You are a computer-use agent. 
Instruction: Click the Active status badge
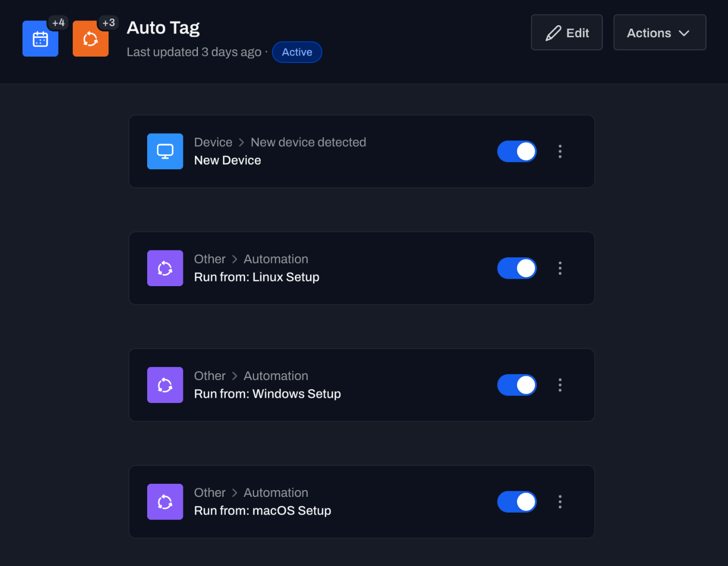(297, 52)
